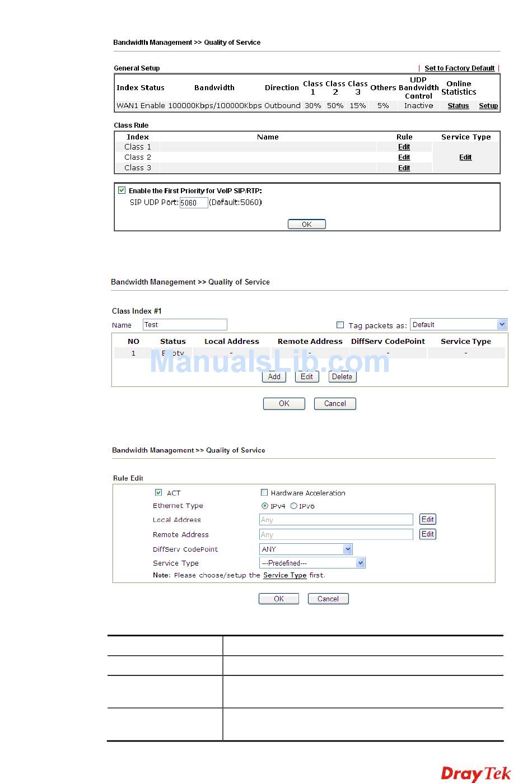The width and height of the screenshot is (532, 783).
Task: Cancel the Class Index #1 changes
Action: click(335, 404)
